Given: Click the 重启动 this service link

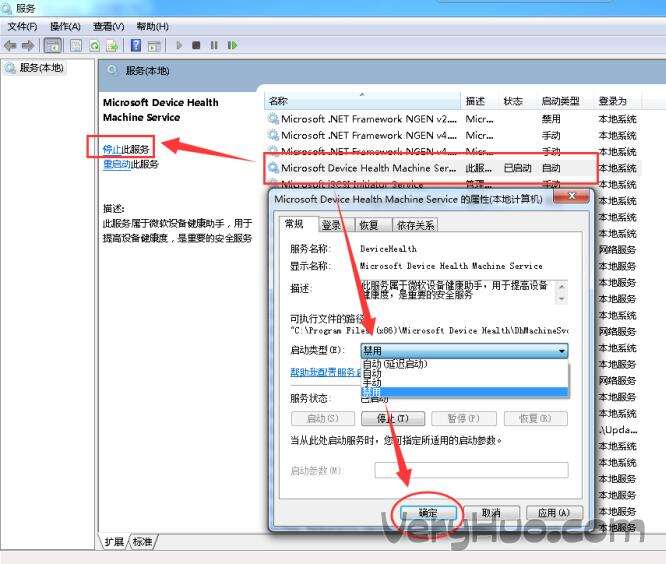Looking at the screenshot, I should pyautogui.click(x=117, y=164).
